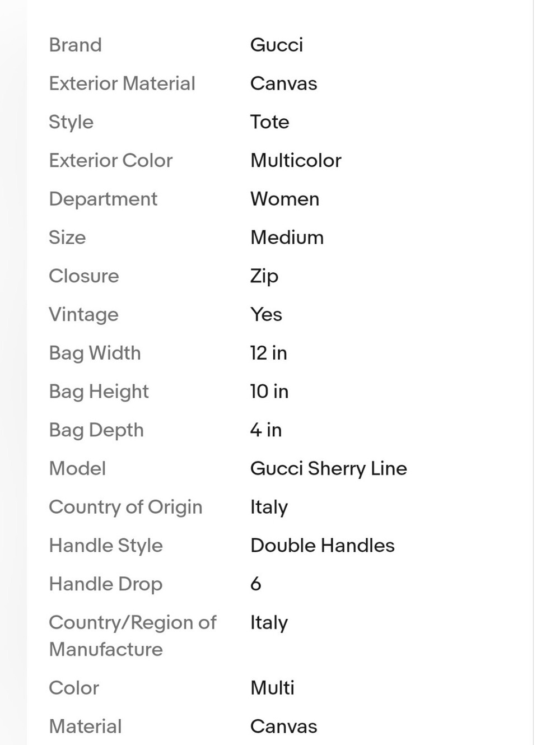Screen dimensions: 560x745
Task: Select the Country of Origin label
Action: (x=125, y=508)
